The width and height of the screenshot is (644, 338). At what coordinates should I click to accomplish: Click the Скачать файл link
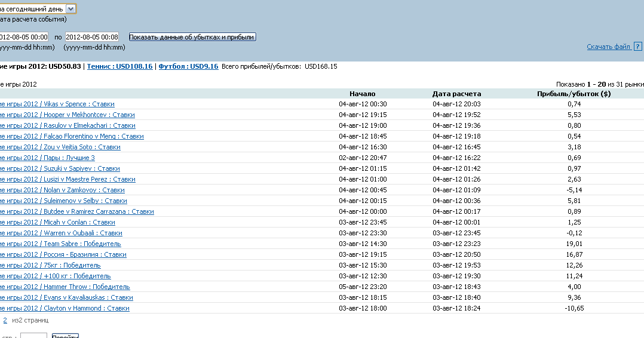609,47
